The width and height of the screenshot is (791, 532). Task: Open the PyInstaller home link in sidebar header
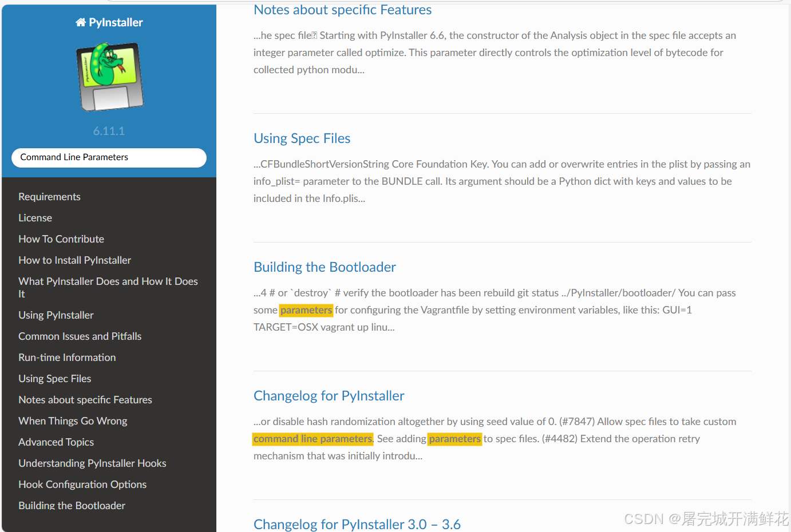click(x=109, y=22)
